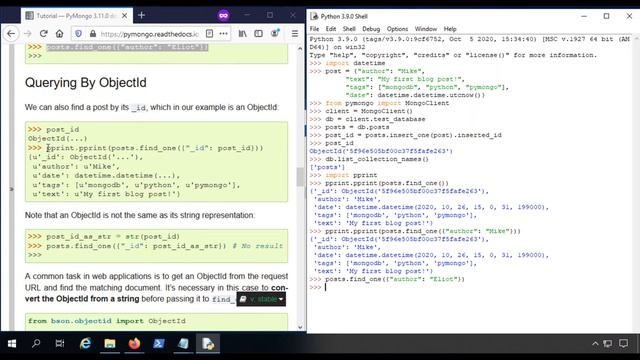Click db.list_collection_names() line in shell
640x360 pixels.
click(377, 159)
